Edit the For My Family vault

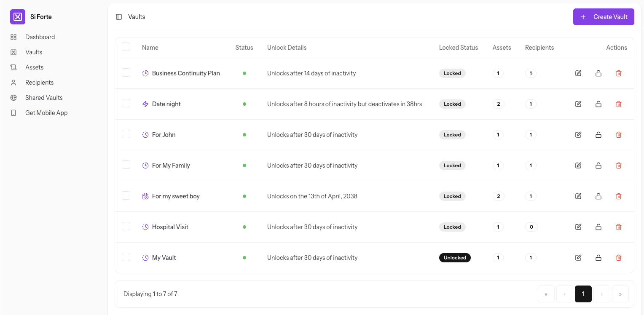tap(578, 166)
